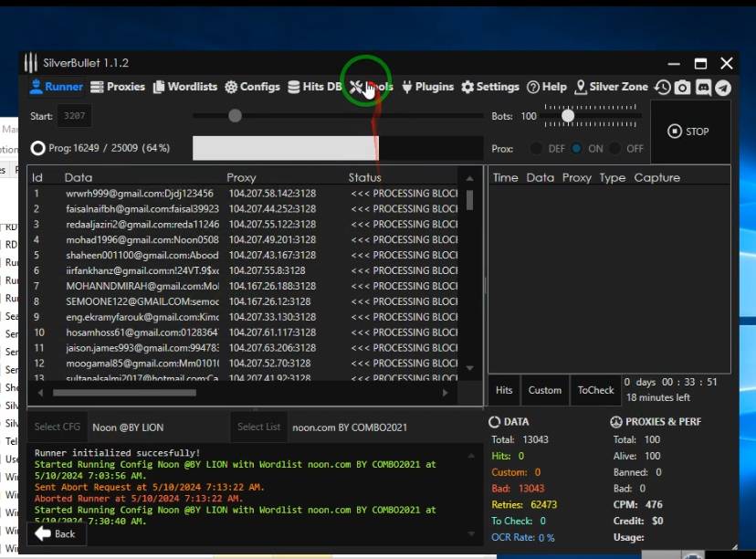Viewport: 756px width, 559px height.
Task: Click the SilverBullet logo icon in title bar
Action: tap(31, 63)
